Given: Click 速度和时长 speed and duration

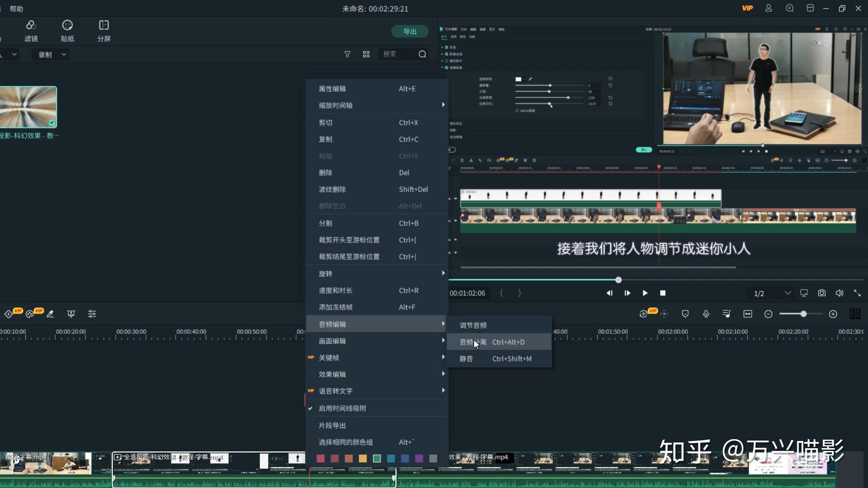Looking at the screenshot, I should point(377,290).
